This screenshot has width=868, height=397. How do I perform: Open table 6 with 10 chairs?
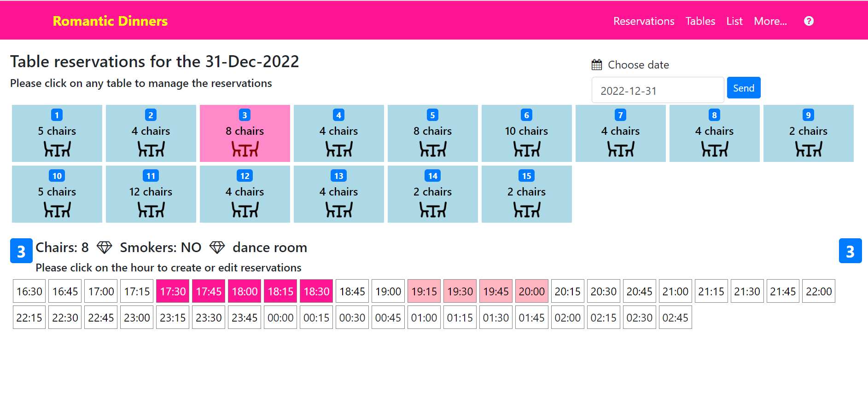tap(526, 133)
